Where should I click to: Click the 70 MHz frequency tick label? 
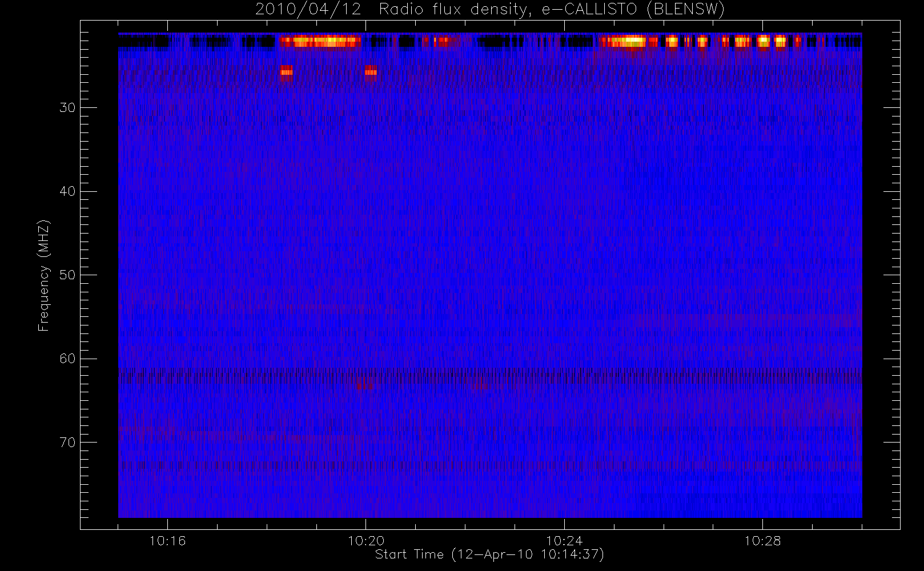click(x=67, y=443)
